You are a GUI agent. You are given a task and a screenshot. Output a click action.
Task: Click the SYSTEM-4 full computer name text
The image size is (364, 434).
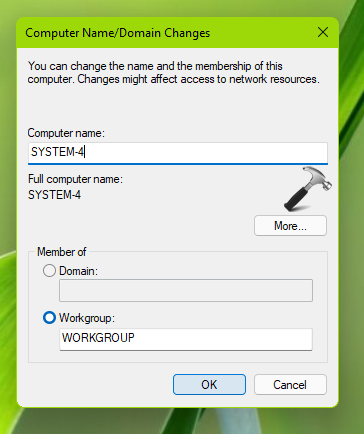54,195
